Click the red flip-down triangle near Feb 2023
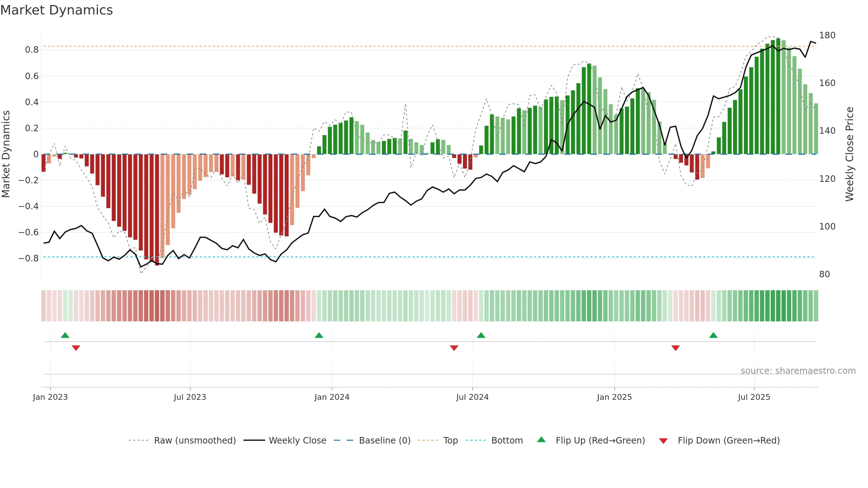The image size is (868, 488). (x=76, y=348)
